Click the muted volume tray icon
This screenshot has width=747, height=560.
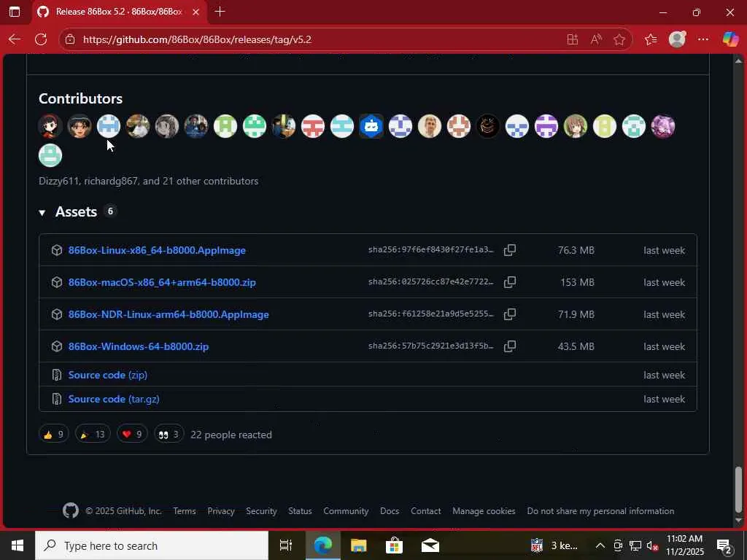651,545
